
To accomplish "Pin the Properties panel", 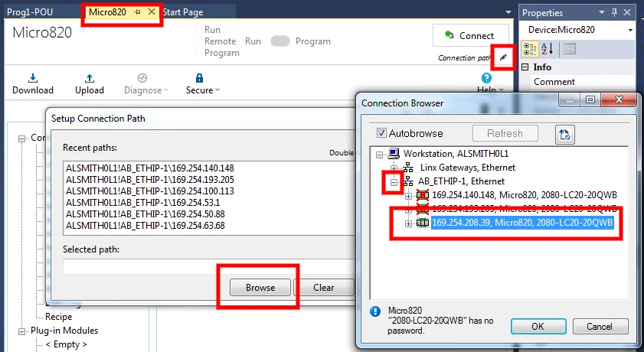I will [x=614, y=12].
